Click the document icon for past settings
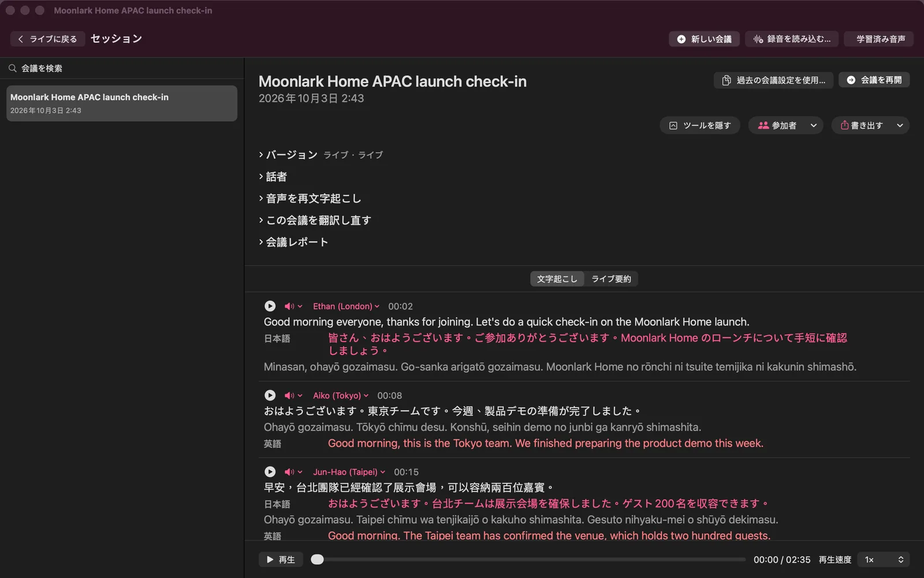The height and width of the screenshot is (578, 924). click(726, 80)
